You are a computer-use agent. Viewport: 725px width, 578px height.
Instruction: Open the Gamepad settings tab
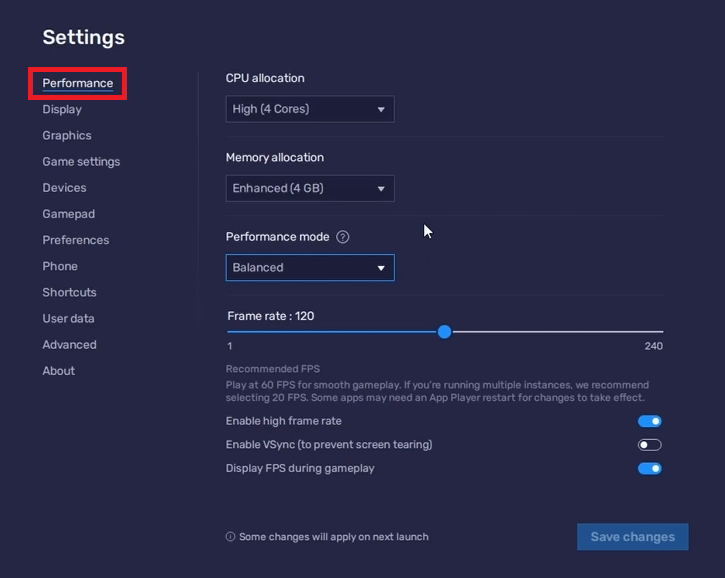click(x=69, y=214)
